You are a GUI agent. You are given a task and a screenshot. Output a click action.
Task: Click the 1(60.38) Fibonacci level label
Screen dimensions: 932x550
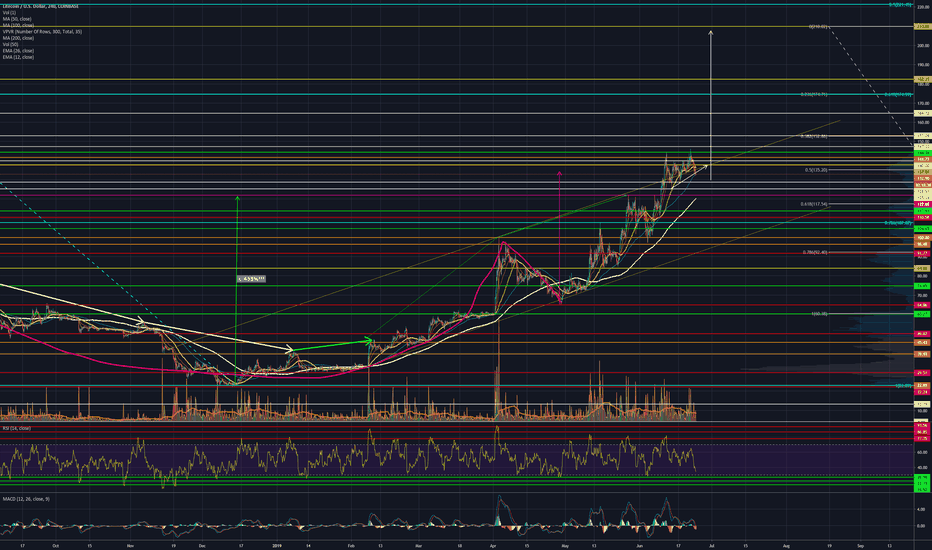click(x=819, y=313)
